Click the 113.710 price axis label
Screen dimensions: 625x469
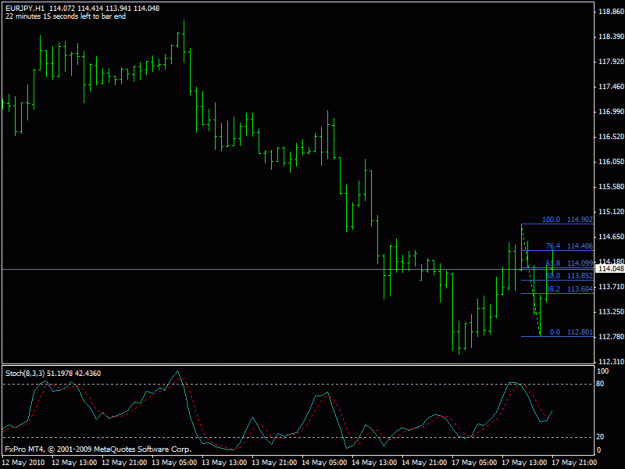[611, 287]
